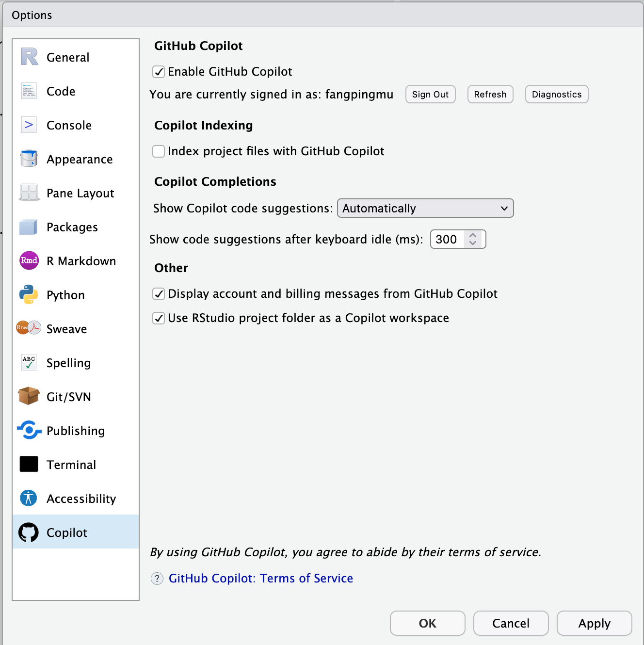Open Python settings via snake logo

pos(29,295)
